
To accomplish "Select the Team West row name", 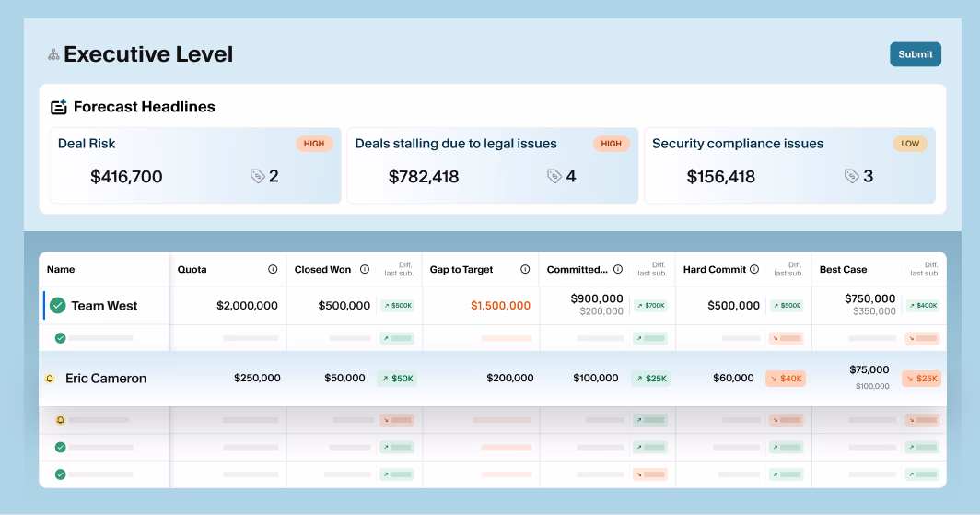I will [x=104, y=306].
